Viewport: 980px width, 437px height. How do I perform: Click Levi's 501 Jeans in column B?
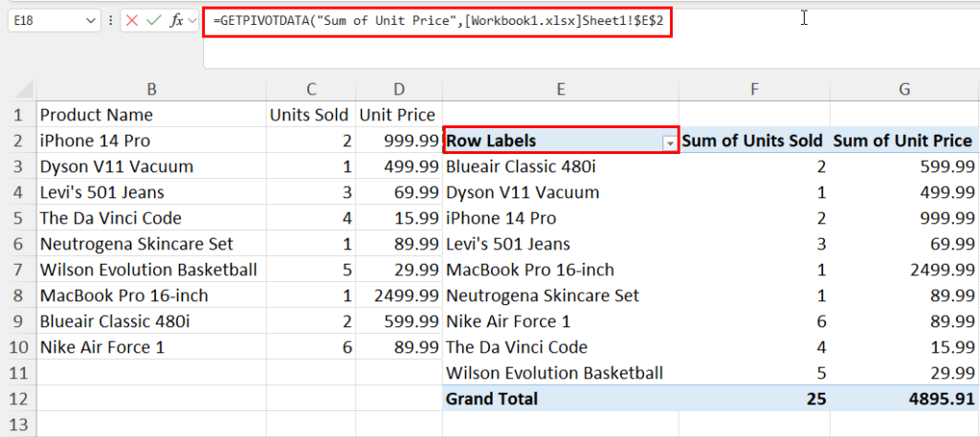[151, 192]
